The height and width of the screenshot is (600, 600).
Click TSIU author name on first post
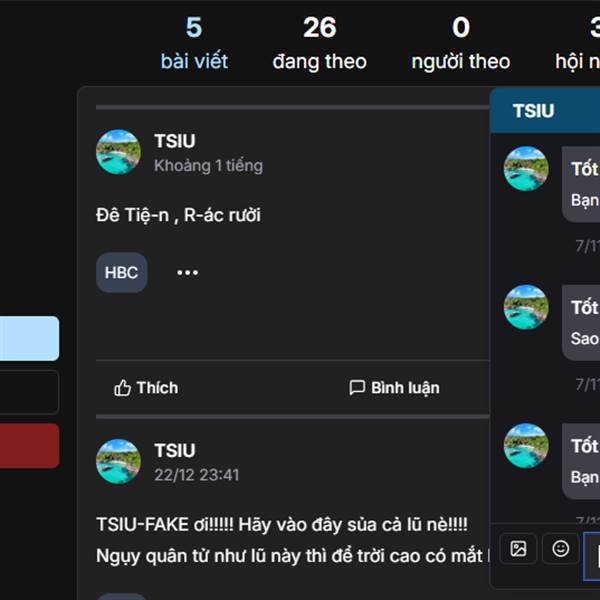coord(175,141)
